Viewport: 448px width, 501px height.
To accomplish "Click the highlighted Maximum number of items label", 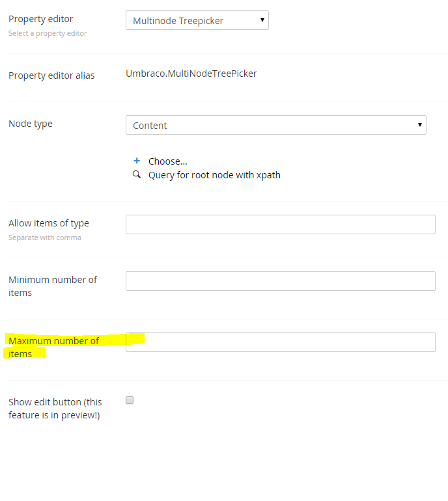I will pyautogui.click(x=54, y=347).
